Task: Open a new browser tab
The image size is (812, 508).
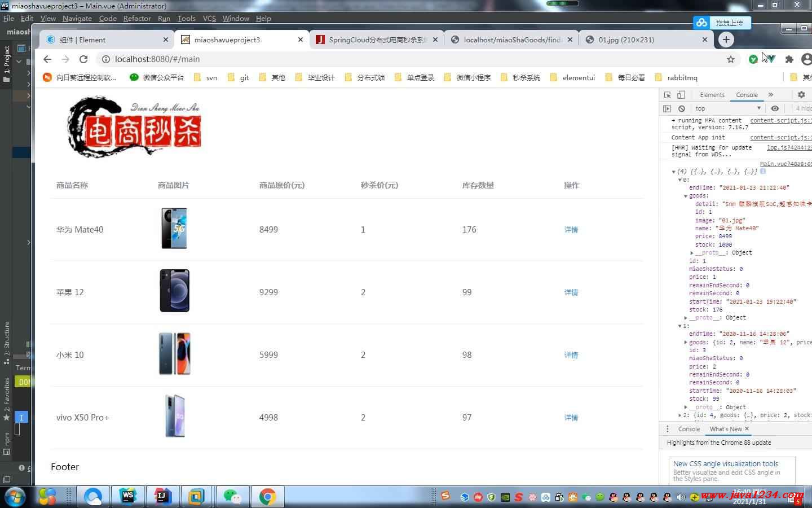Action: pyautogui.click(x=726, y=40)
